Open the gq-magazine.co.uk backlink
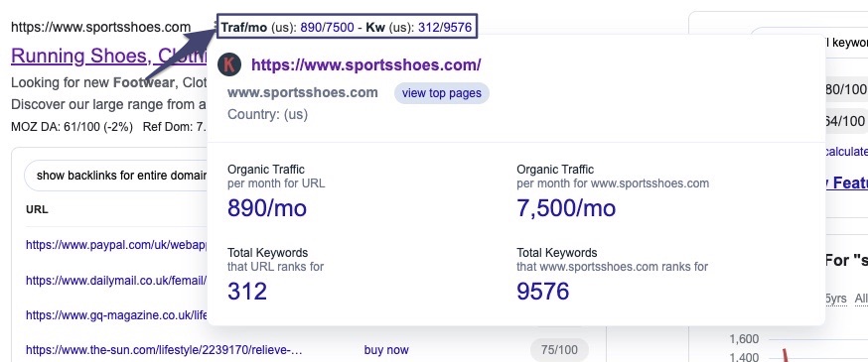 click(116, 315)
